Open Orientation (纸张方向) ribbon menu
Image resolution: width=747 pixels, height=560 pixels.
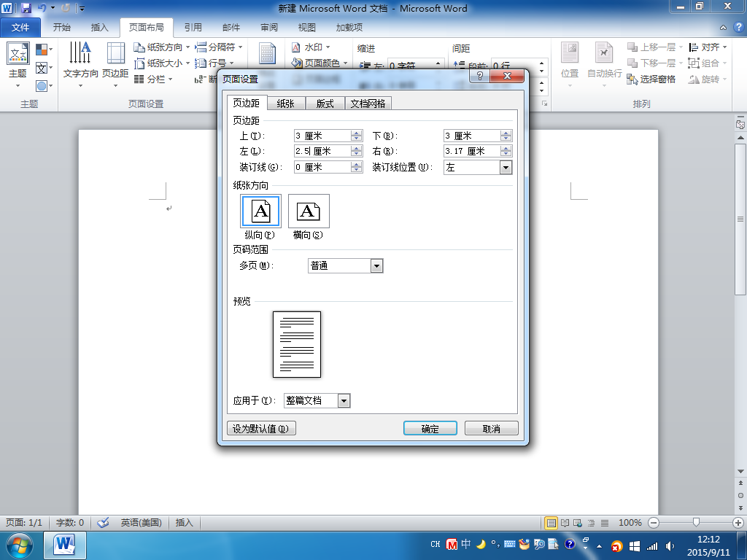(x=161, y=47)
